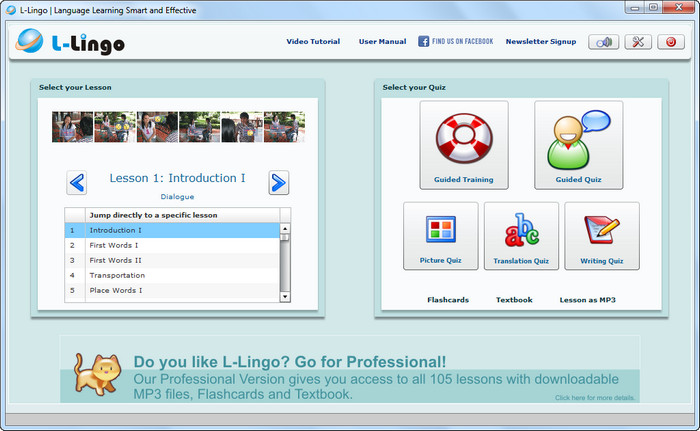700x431 pixels.
Task: Click fifth lesson photo thumbnail
Action: (242, 127)
